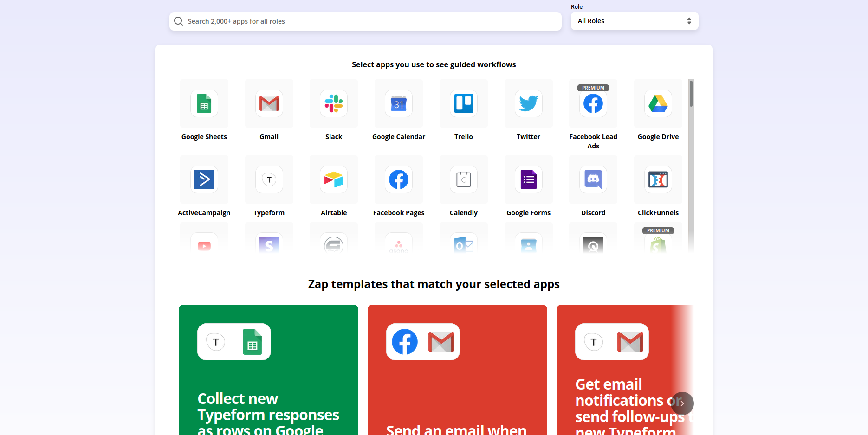
Task: Select the Calendly app icon
Action: tap(464, 179)
